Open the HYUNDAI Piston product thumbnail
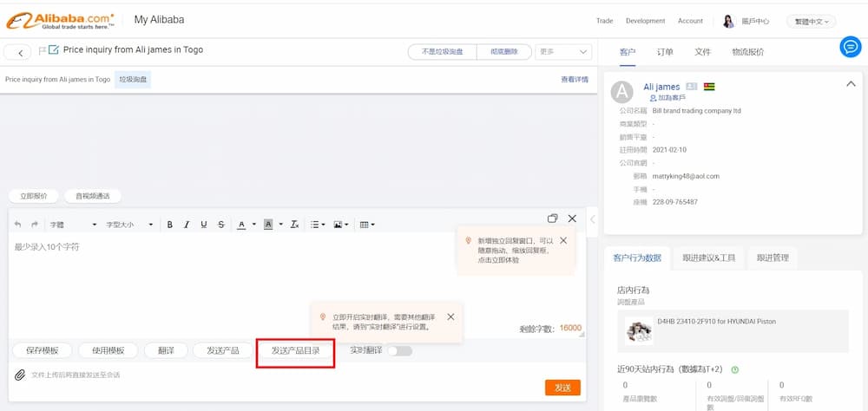Screen dimensions: 868x411 click(639, 330)
